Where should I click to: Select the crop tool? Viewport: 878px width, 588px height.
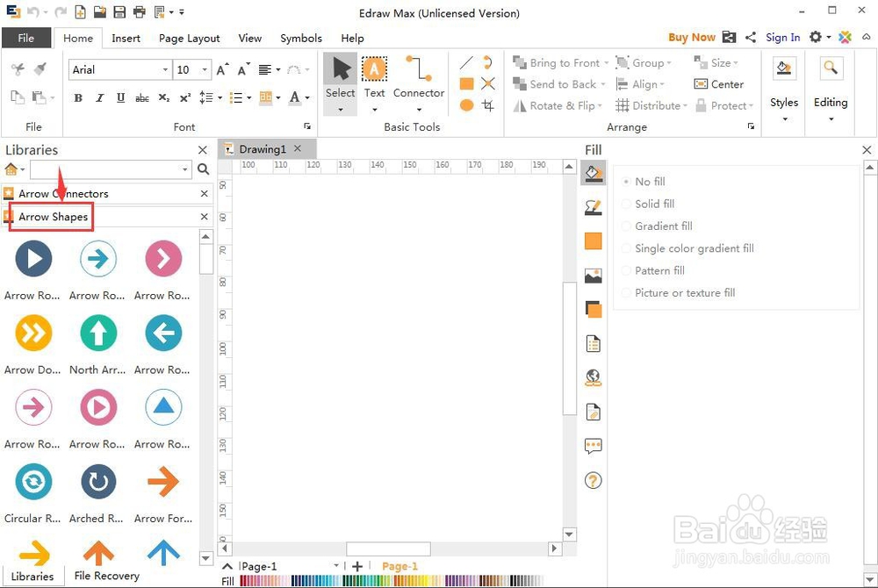(487, 105)
